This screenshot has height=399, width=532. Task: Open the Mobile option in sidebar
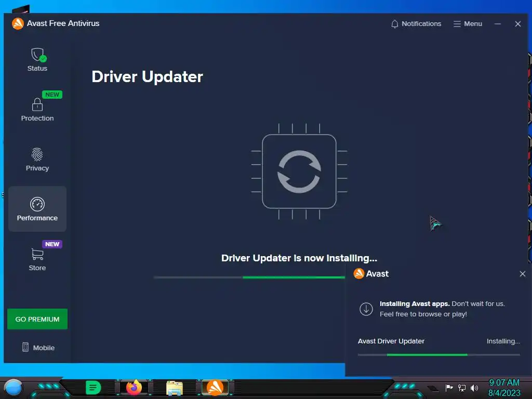[x=38, y=348]
